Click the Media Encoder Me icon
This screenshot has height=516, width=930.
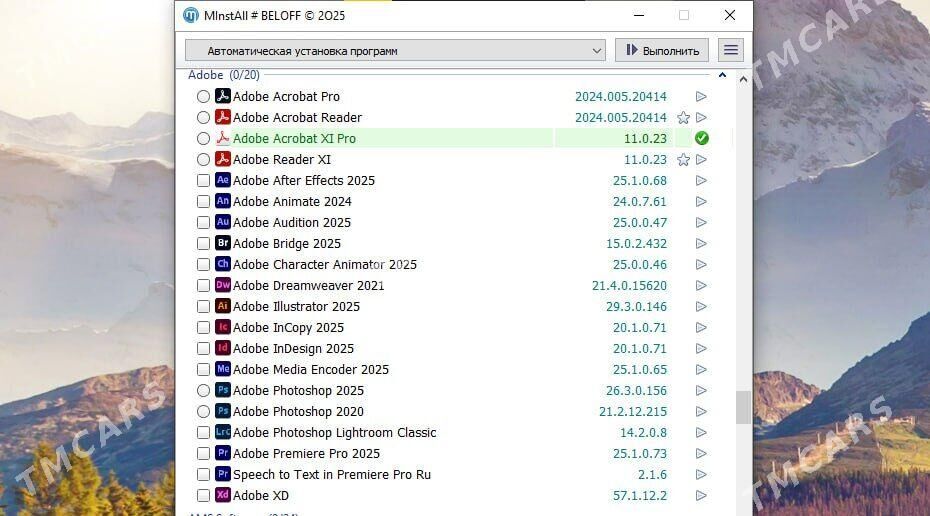pos(222,369)
